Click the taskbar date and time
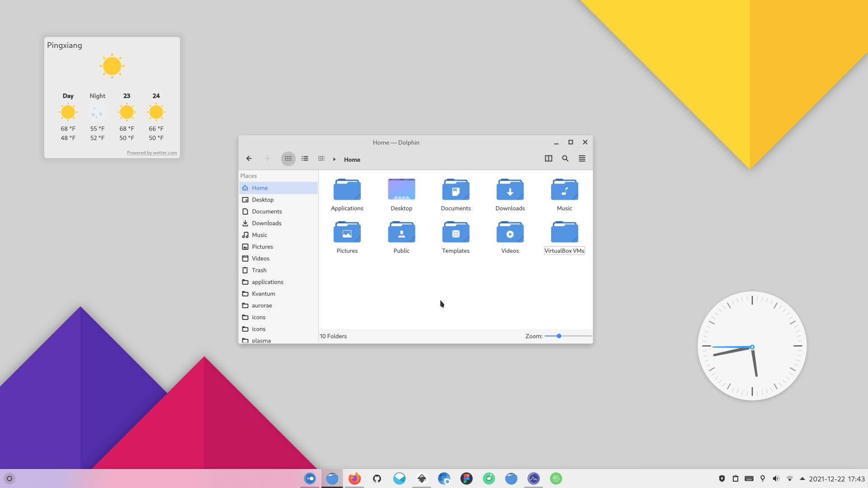 coord(837,479)
